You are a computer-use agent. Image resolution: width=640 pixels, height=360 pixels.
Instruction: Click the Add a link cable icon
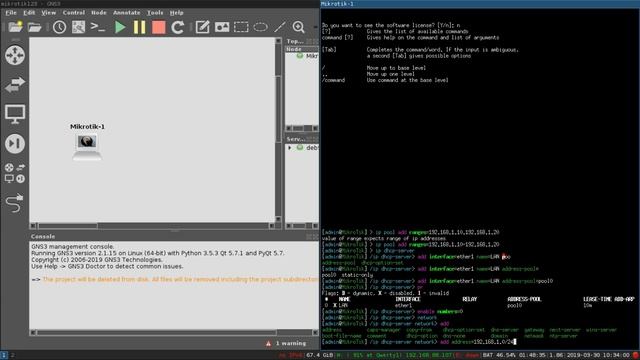pos(15,203)
